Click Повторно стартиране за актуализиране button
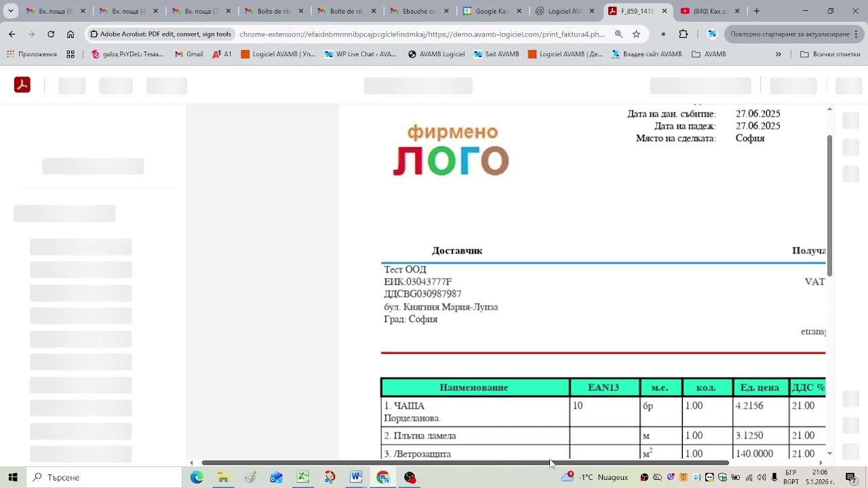Screen dimensions: 868x488 pos(793,35)
